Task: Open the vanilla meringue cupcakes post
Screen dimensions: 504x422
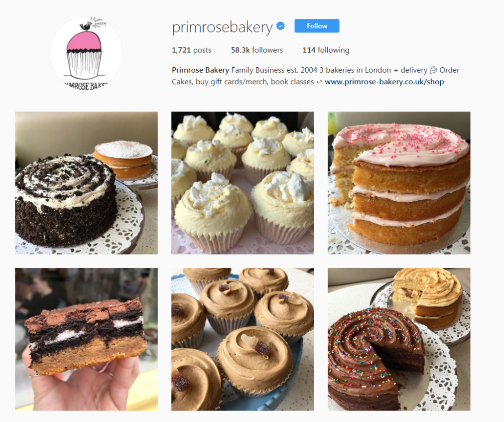Action: (x=243, y=183)
